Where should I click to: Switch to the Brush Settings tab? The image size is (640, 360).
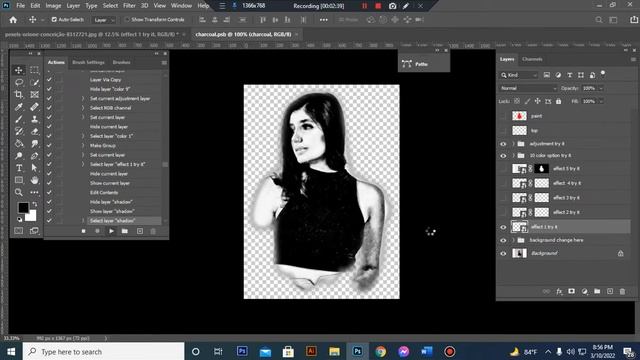tap(89, 62)
